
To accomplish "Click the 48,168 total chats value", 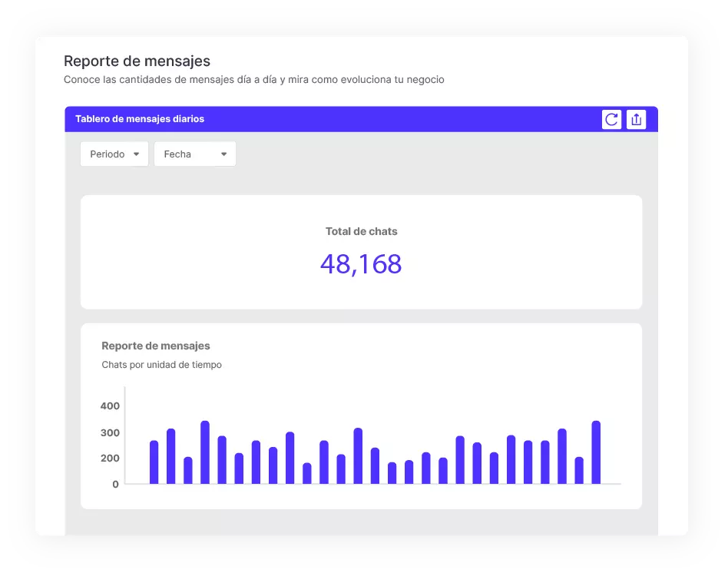I will [361, 264].
